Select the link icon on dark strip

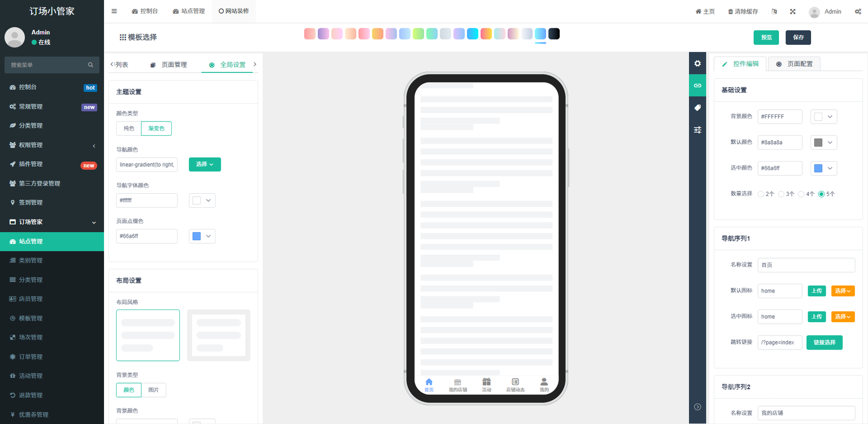(698, 86)
